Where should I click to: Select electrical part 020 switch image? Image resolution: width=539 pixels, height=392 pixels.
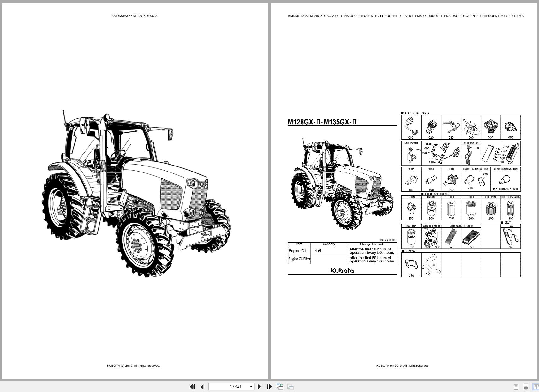tap(431, 127)
